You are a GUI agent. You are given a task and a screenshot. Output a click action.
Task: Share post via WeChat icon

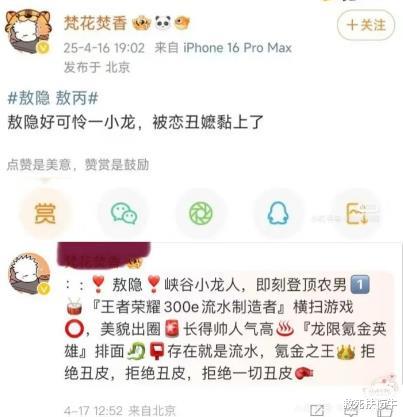[x=124, y=214]
